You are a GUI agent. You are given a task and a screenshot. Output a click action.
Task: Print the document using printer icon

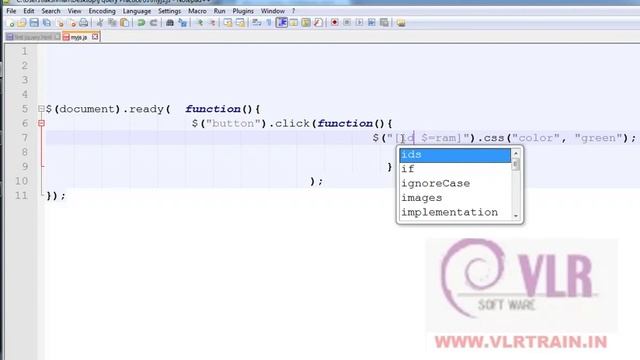coord(84,23)
